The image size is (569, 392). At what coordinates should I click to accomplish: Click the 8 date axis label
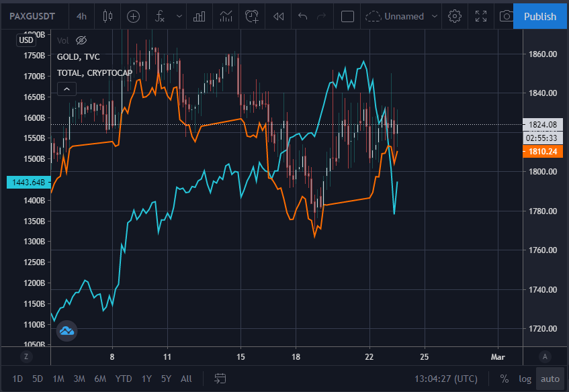112,357
